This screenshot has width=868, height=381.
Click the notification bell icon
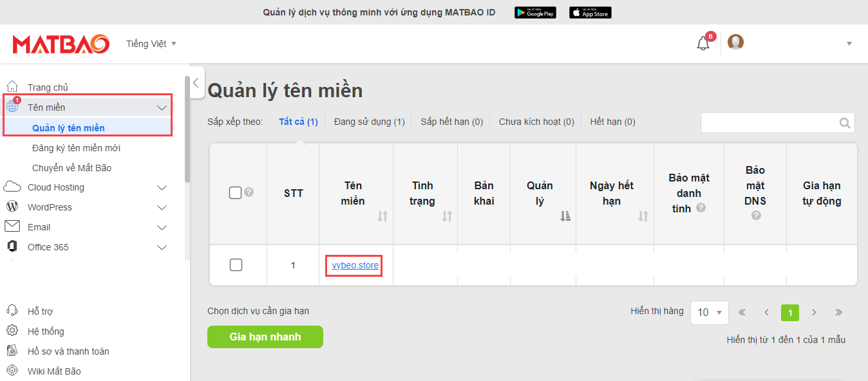[703, 44]
